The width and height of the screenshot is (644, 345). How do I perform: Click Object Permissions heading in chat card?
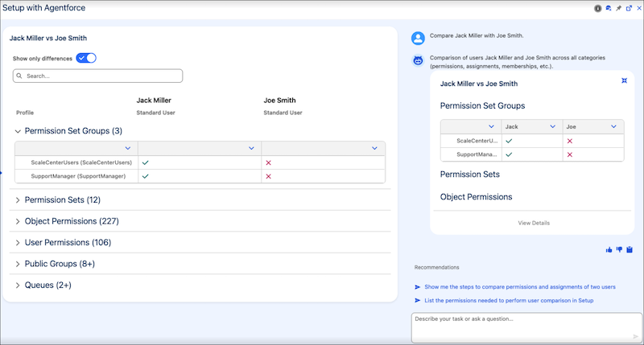coord(476,197)
